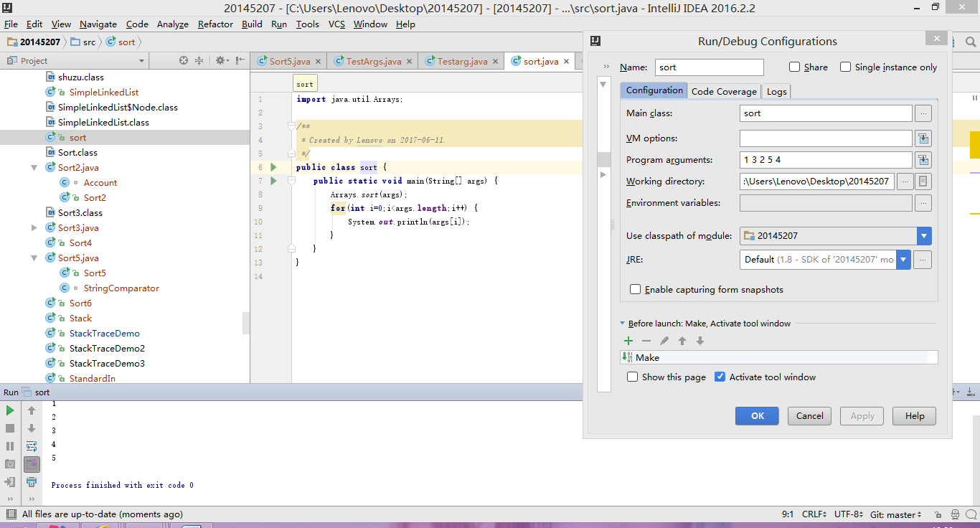
Task: Click Cancel in Run/Debug Configurations
Action: [x=810, y=416]
